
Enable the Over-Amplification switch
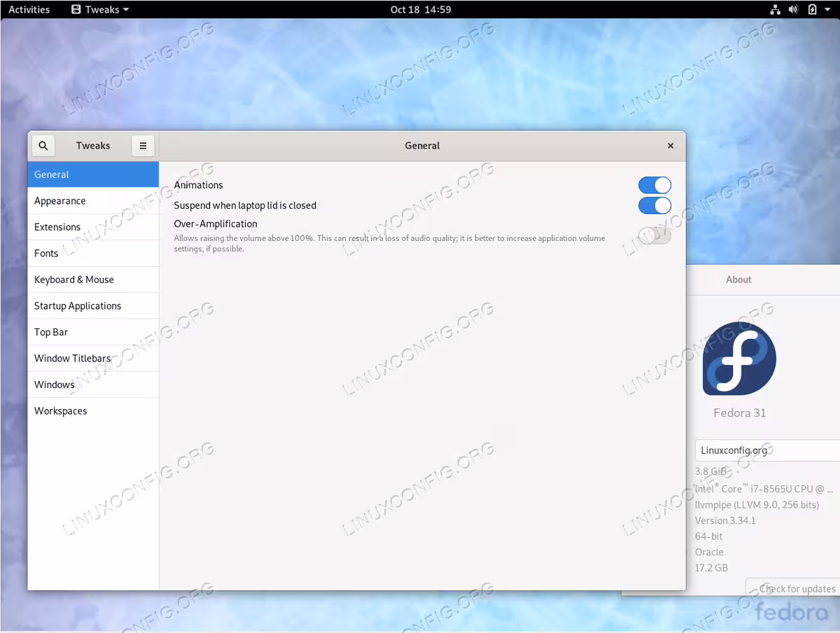point(654,236)
